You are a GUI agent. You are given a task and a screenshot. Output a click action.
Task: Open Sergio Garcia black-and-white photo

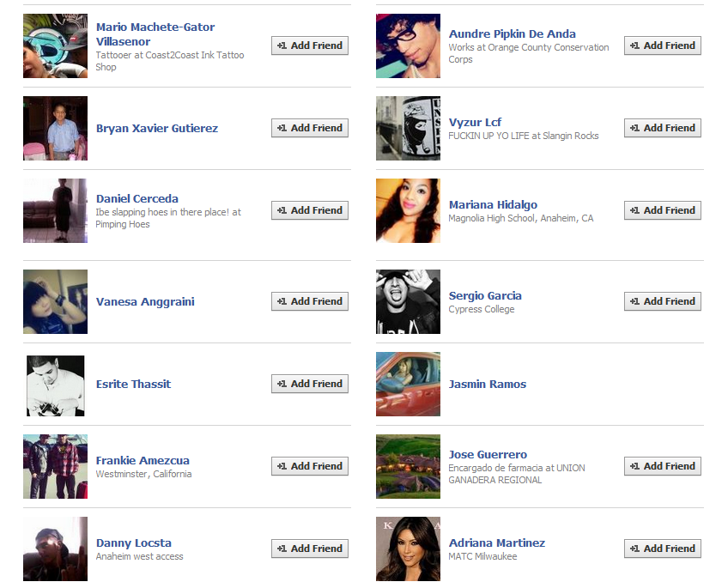[408, 301]
